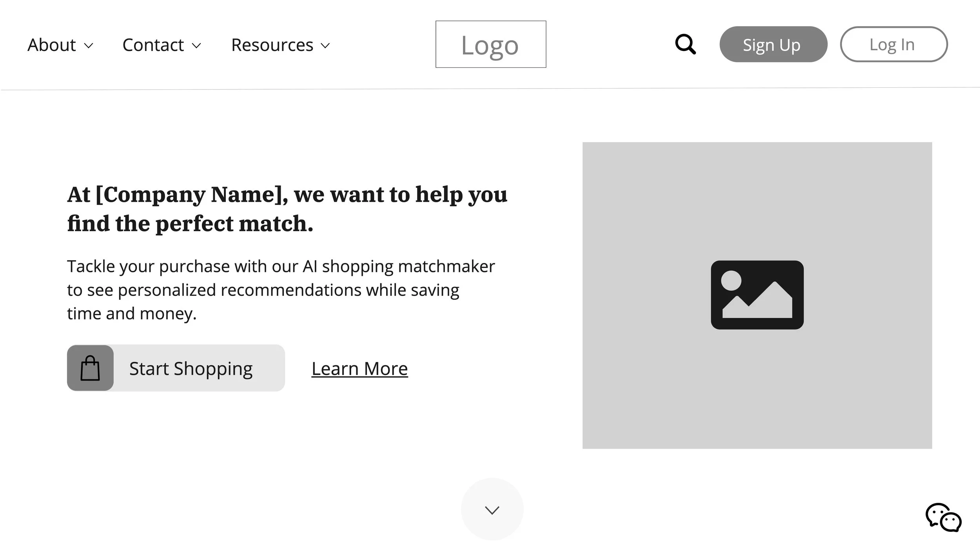Open the Resources menu item
This screenshot has width=980, height=551.
[x=272, y=45]
